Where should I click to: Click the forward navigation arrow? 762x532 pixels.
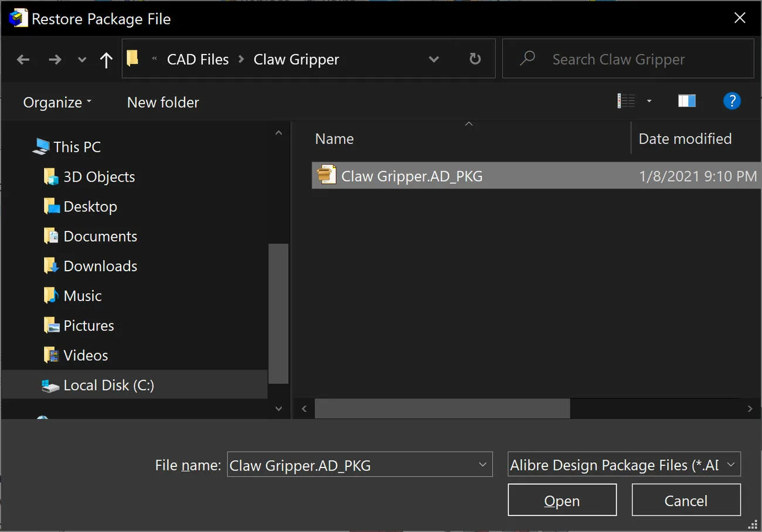pos(55,59)
